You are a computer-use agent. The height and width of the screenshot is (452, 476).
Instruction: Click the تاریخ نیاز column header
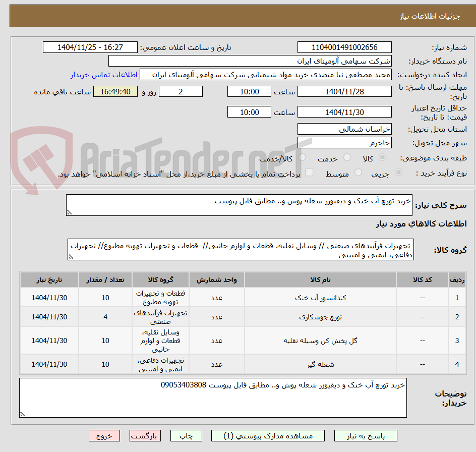(x=49, y=280)
